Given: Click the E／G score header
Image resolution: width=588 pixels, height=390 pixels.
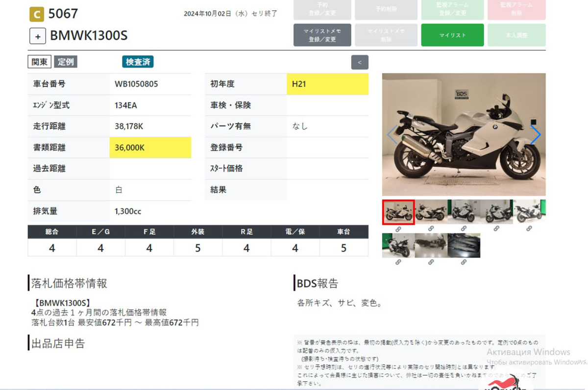Looking at the screenshot, I should pyautogui.click(x=100, y=232).
